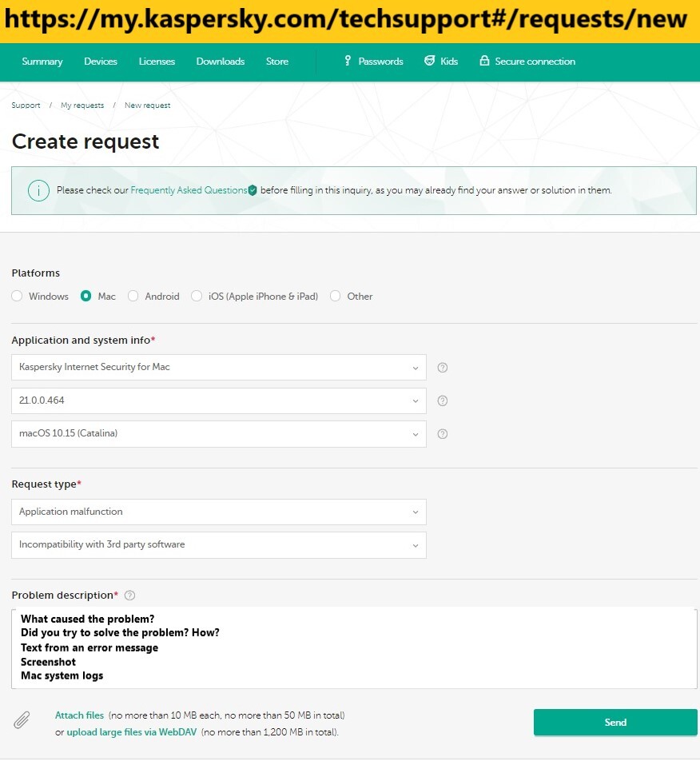Image resolution: width=700 pixels, height=765 pixels.
Task: Select the Other platform radio button
Action: pyautogui.click(x=335, y=296)
